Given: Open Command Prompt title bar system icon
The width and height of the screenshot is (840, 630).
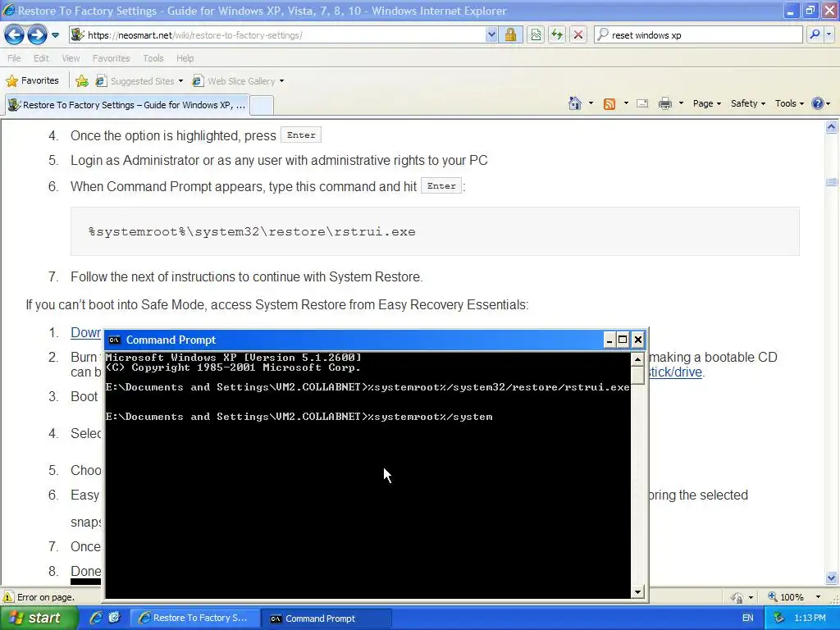Looking at the screenshot, I should point(114,340).
